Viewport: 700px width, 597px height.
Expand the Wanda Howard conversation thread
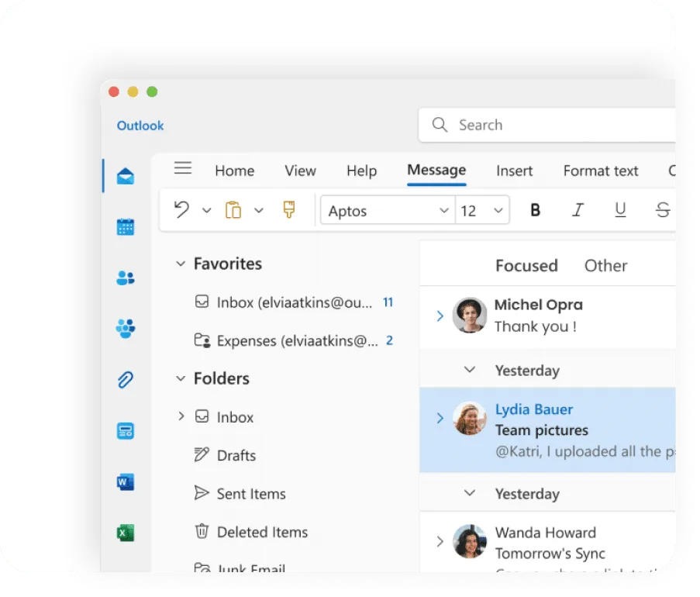click(x=440, y=541)
